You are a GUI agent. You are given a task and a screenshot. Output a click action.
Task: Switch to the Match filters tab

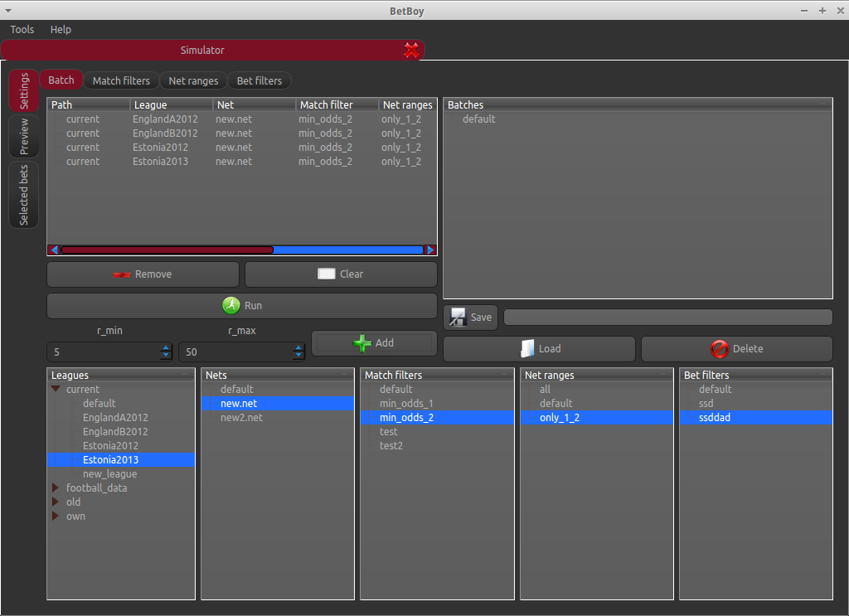(121, 80)
